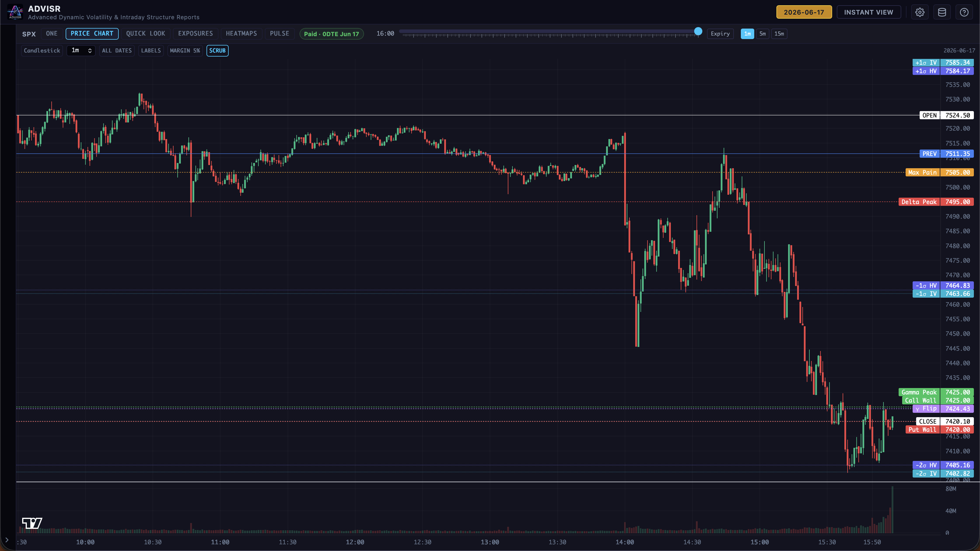
Task: Click the ADVISR logo icon
Action: coord(15,12)
